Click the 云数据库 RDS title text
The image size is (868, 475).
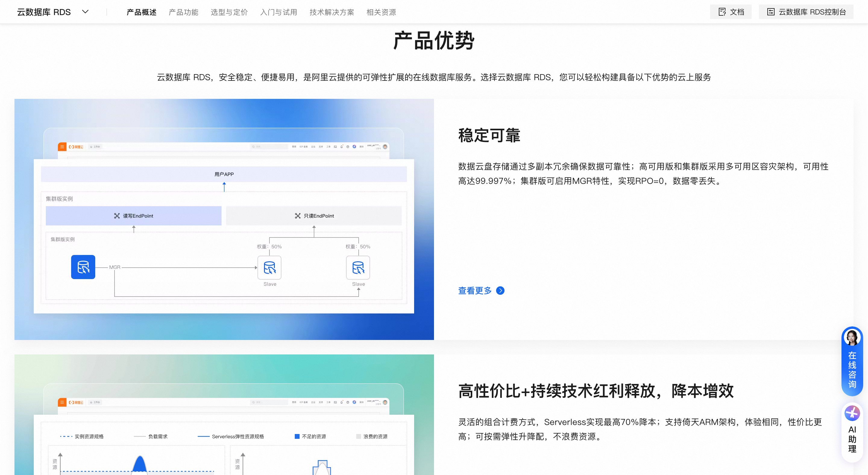[x=44, y=12]
